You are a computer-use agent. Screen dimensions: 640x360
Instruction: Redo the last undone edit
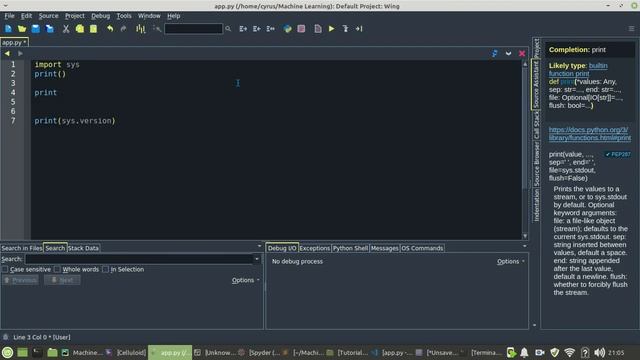tap(123, 29)
